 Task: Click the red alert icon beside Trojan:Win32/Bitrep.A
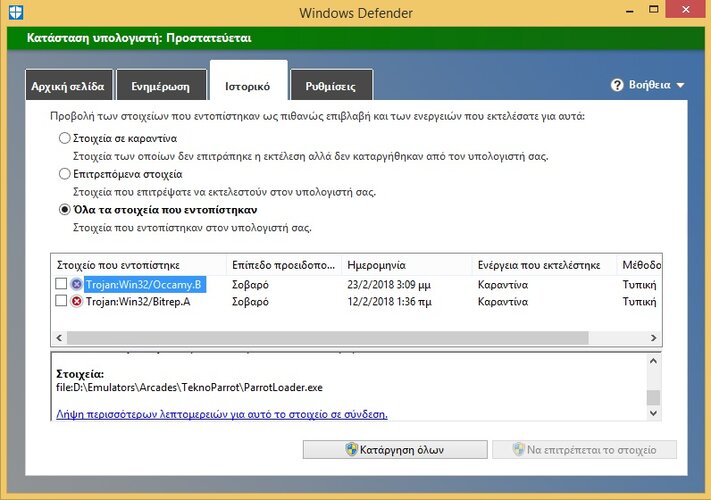click(77, 301)
